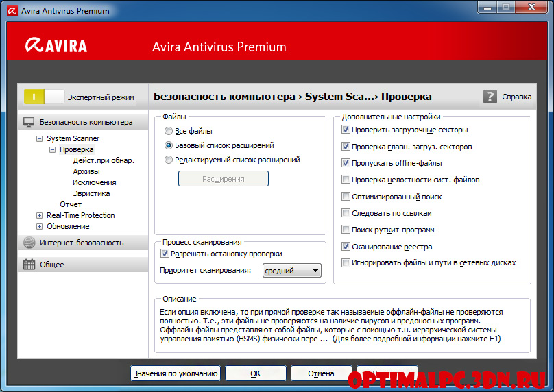Uncheck Проверить загрузочные секторы
The image size is (554, 392).
[x=346, y=130]
